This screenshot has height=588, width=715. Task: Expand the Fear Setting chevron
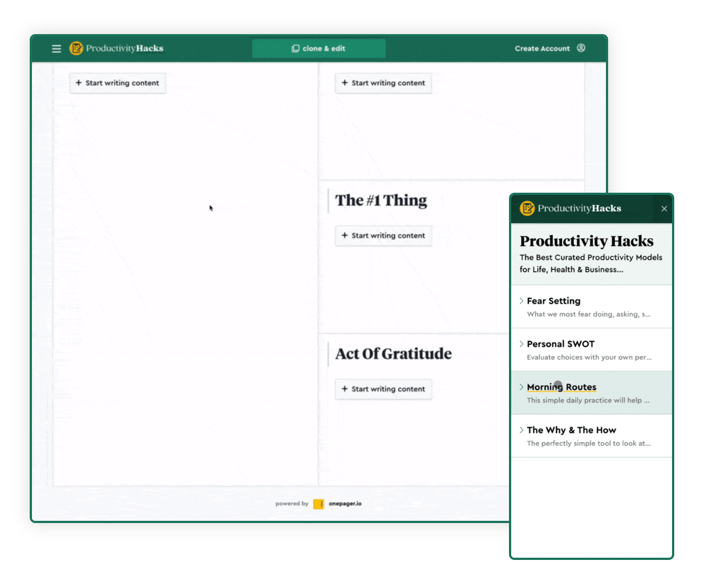pyautogui.click(x=521, y=301)
